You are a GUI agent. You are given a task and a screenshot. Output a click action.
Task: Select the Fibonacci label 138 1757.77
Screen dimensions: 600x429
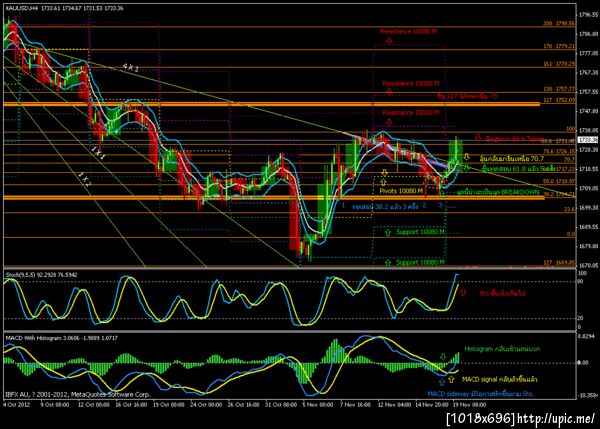pyautogui.click(x=559, y=89)
